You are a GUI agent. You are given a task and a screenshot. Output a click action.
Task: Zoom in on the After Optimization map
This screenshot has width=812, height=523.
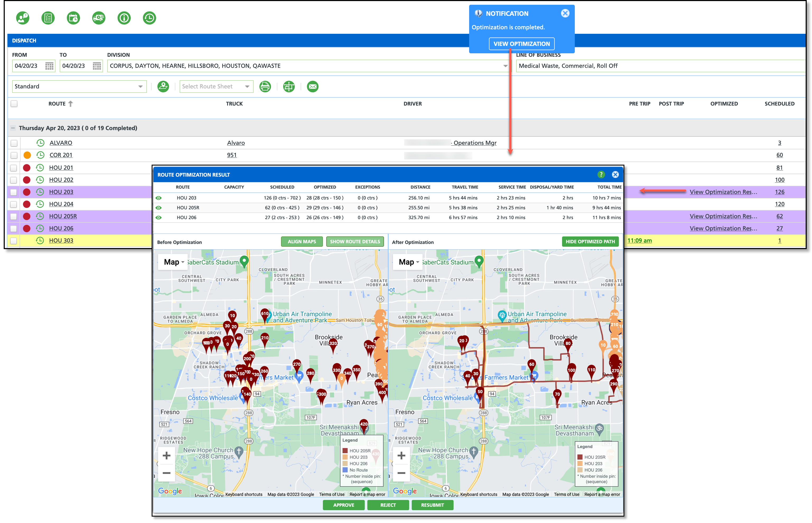(x=401, y=455)
